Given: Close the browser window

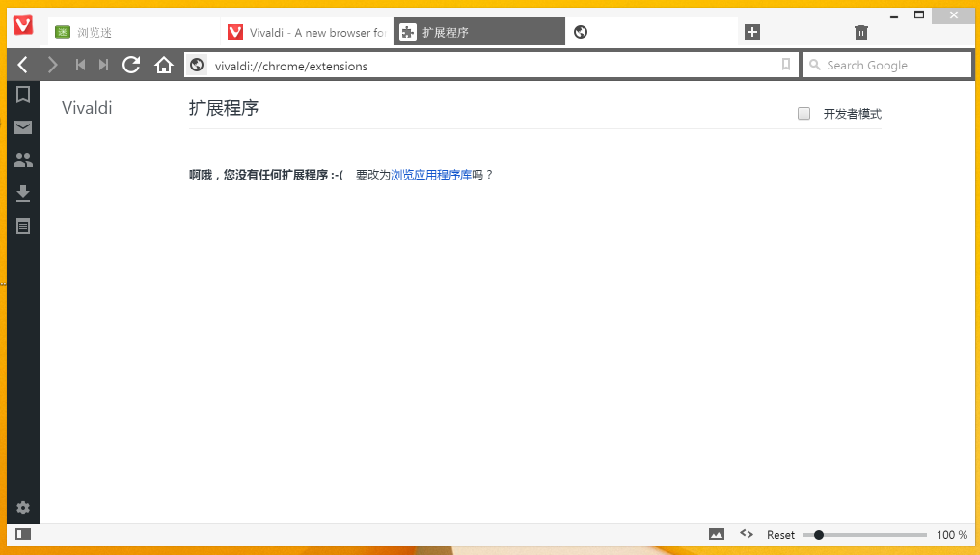Looking at the screenshot, I should [x=953, y=15].
